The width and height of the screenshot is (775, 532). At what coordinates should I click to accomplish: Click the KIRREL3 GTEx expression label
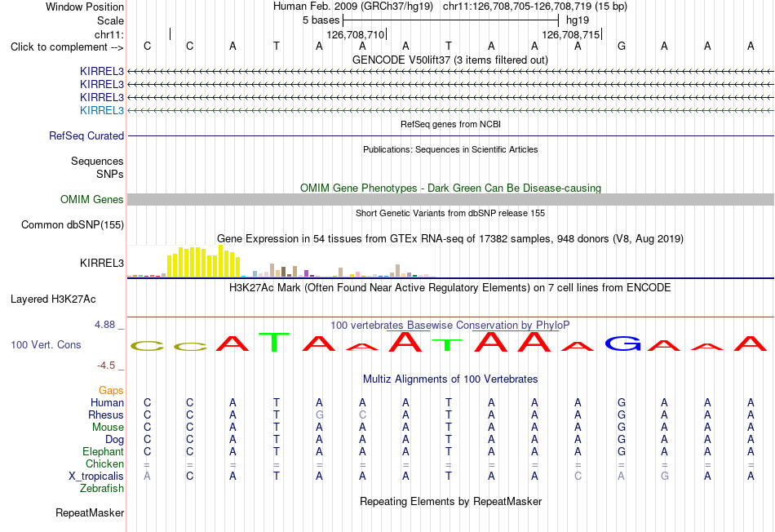coord(102,263)
